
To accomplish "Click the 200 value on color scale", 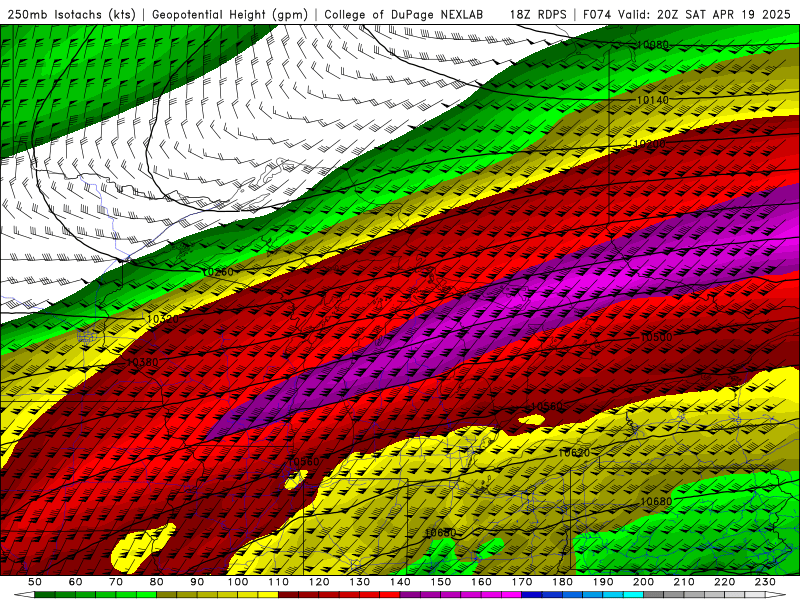I will point(643,582).
